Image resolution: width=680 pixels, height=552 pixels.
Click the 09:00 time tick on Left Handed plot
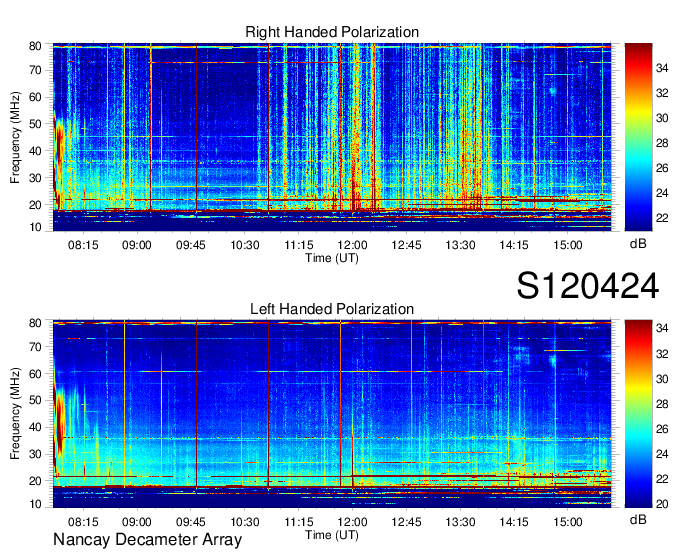[137, 522]
